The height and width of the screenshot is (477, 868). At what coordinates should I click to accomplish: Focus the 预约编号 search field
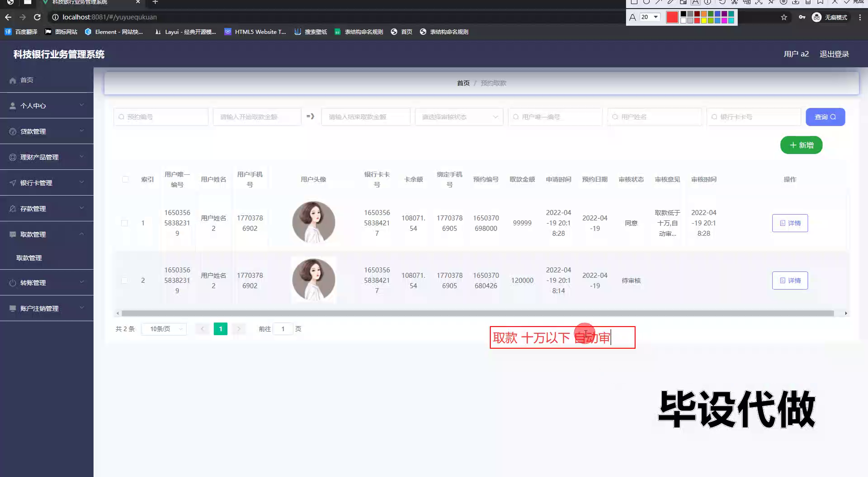(x=161, y=117)
